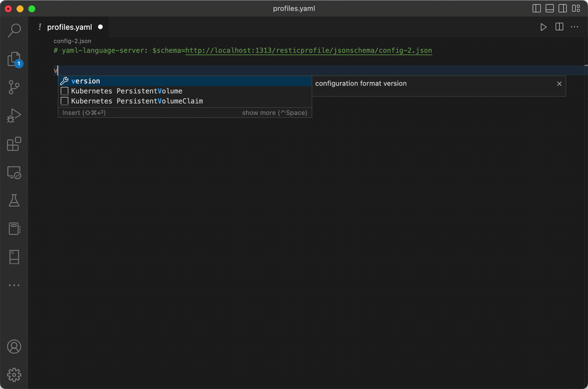The width and height of the screenshot is (588, 389).
Task: Expand additional views ellipsis in activity bar
Action: (x=14, y=285)
